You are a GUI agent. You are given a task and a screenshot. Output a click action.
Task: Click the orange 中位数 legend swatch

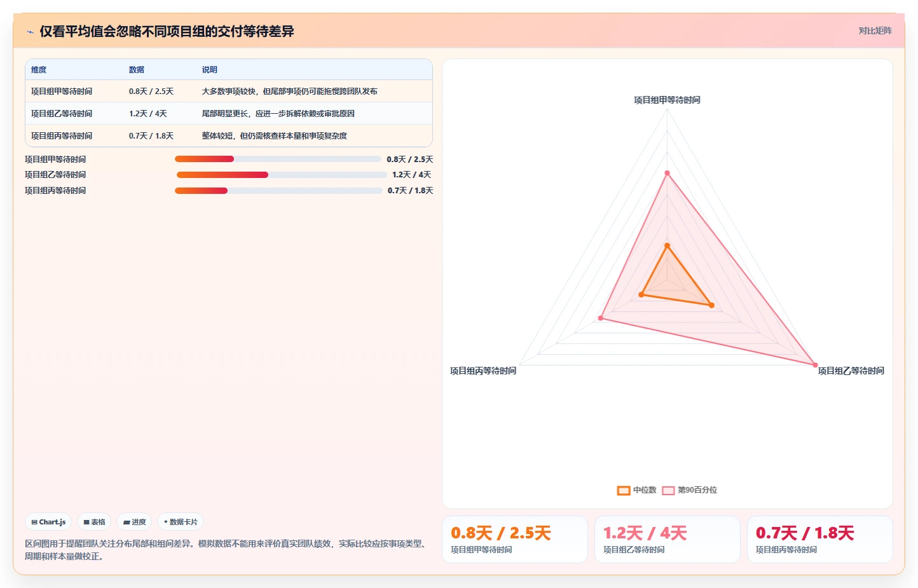tap(624, 490)
